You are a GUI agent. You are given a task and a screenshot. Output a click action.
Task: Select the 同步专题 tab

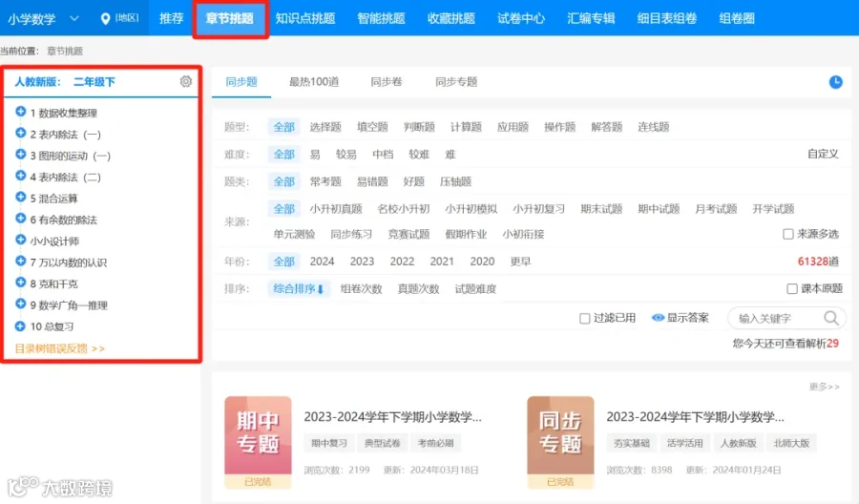[x=456, y=82]
